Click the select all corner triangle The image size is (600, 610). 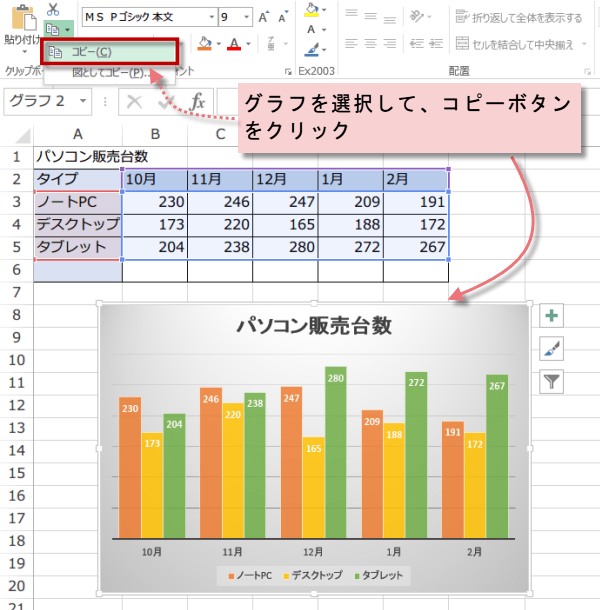click(23, 136)
